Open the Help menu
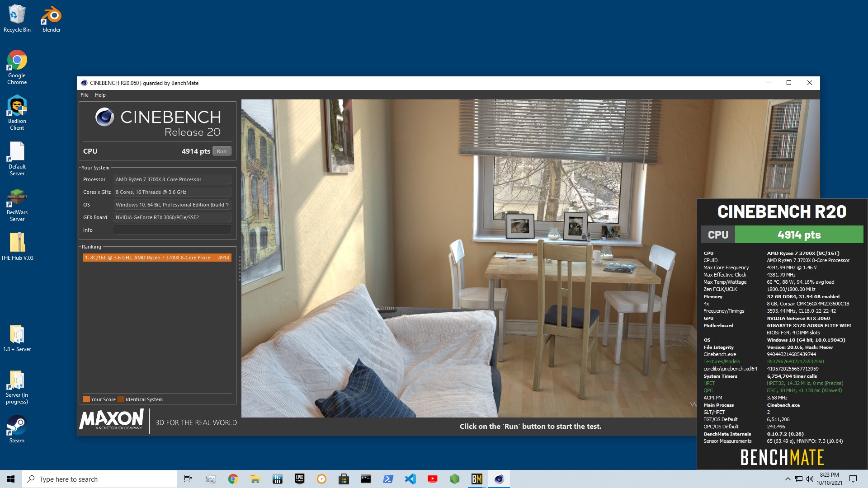The image size is (868, 488). pos(100,95)
